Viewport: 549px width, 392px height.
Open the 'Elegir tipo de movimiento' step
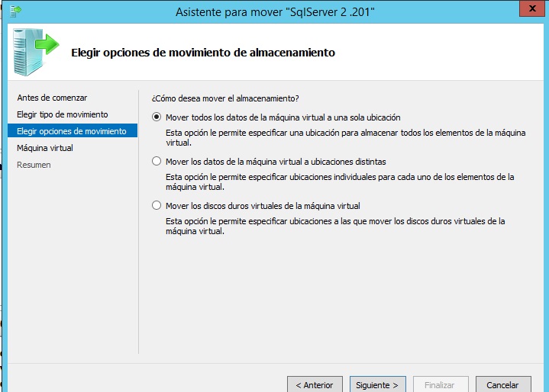63,114
